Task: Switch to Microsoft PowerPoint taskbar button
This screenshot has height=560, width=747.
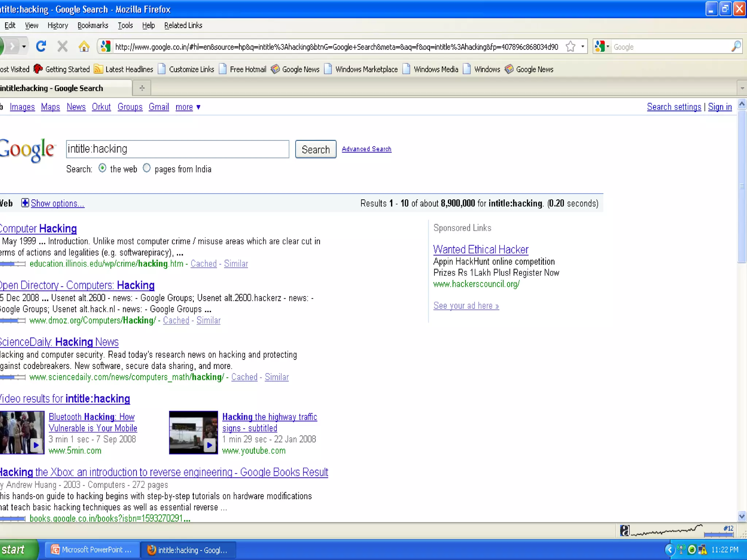Action: [92, 550]
